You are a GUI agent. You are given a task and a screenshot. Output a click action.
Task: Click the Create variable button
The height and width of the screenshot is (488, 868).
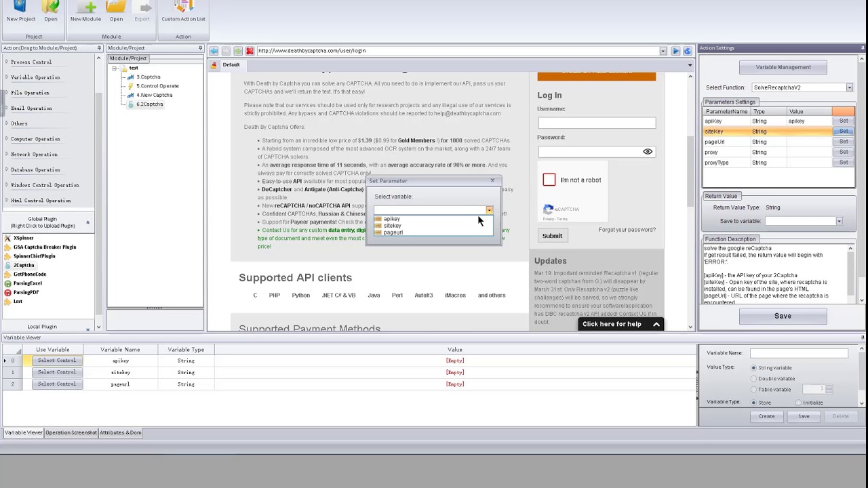(766, 416)
